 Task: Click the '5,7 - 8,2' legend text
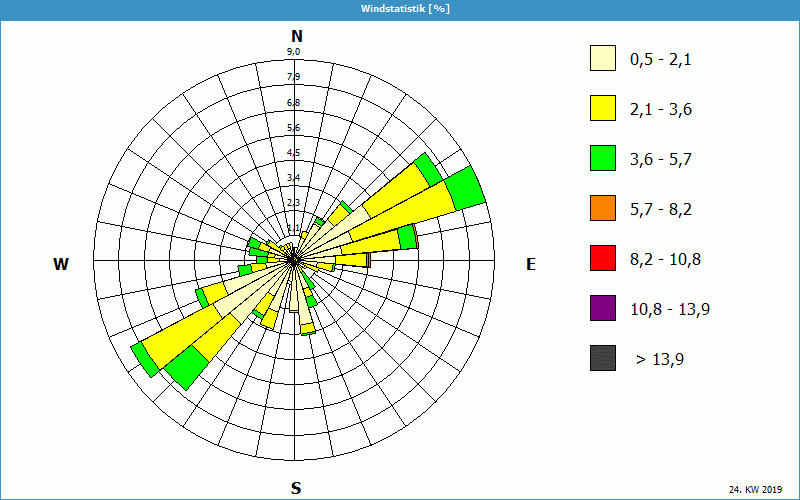click(x=660, y=209)
